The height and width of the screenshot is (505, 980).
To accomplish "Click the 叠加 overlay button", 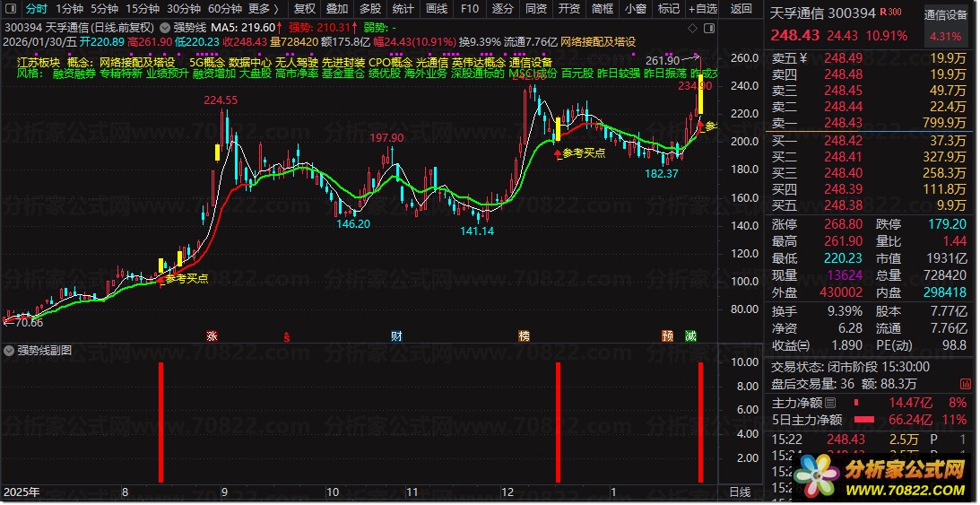I will point(337,9).
